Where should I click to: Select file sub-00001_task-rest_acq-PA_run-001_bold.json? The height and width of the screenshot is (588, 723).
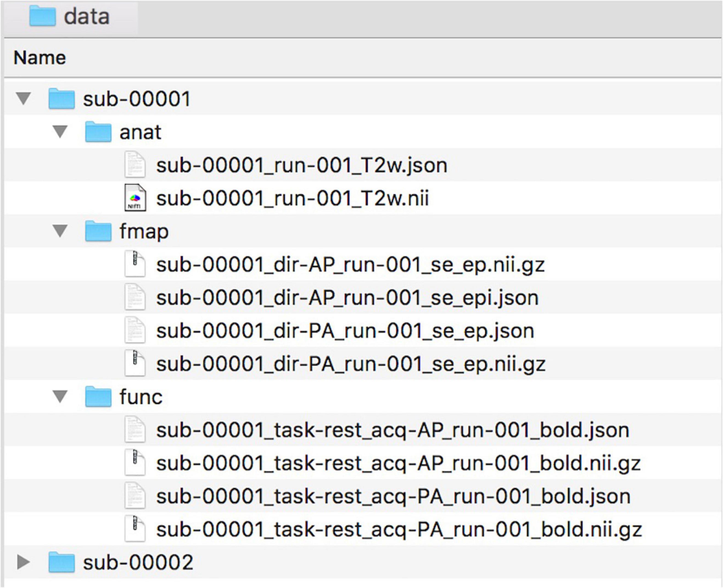coord(394,496)
